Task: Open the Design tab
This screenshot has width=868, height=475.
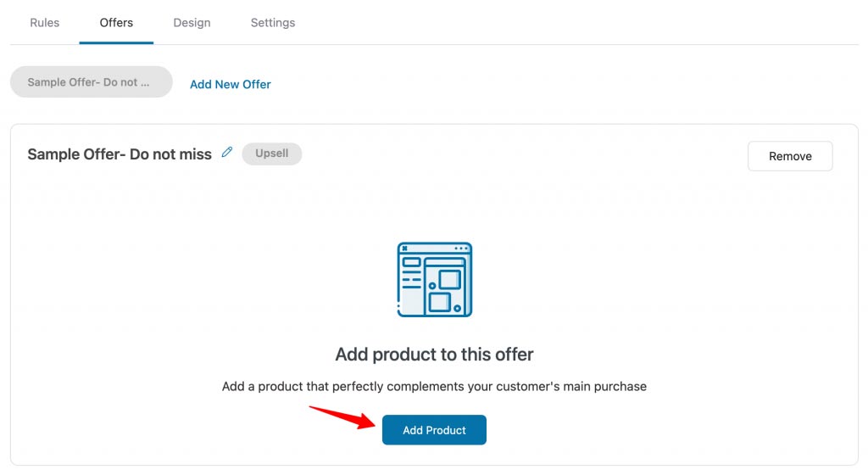Action: click(192, 23)
